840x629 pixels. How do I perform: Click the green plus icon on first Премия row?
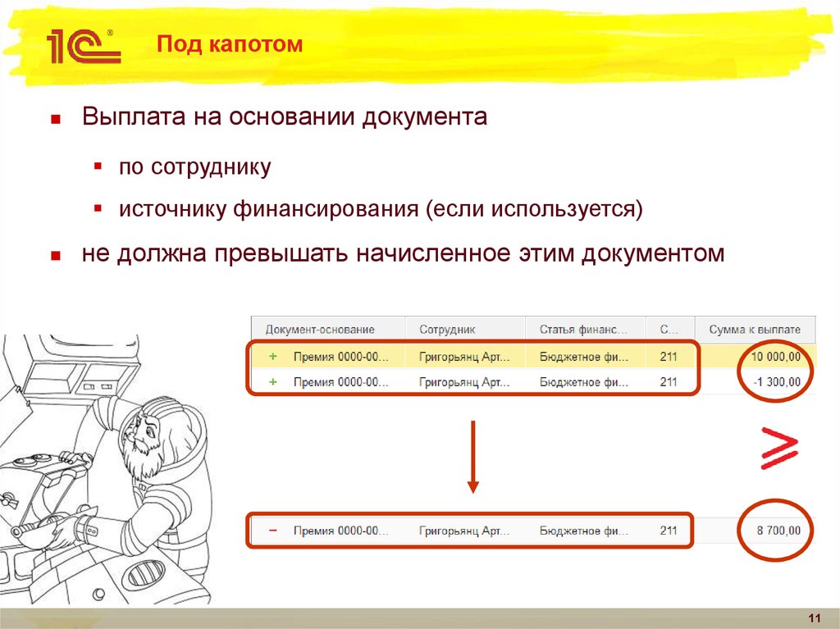(273, 358)
